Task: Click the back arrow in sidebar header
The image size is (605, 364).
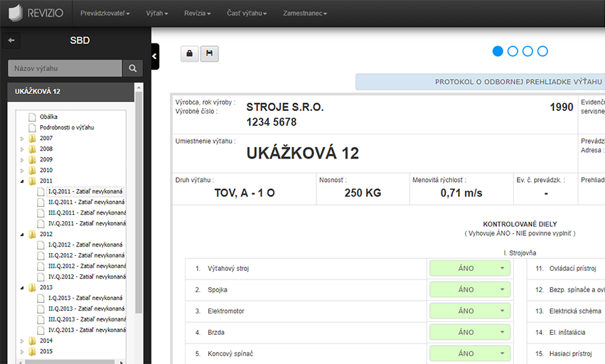Action: (11, 41)
